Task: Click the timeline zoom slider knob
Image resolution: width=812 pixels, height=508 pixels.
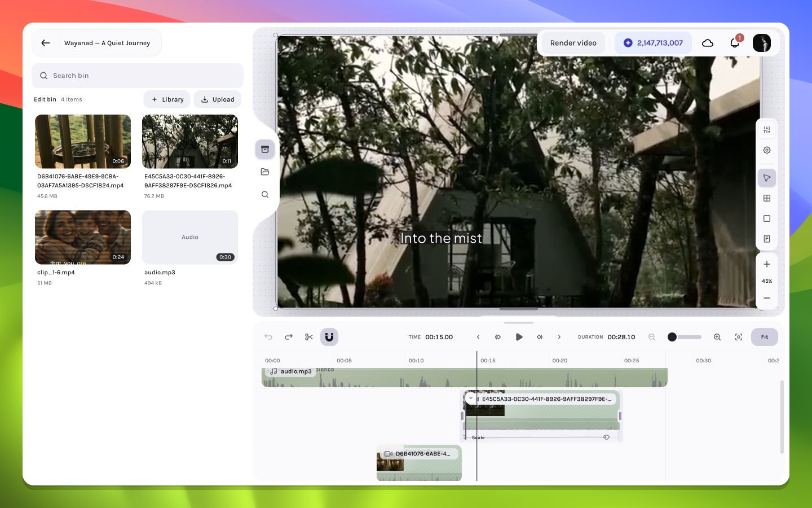Action: pyautogui.click(x=672, y=337)
